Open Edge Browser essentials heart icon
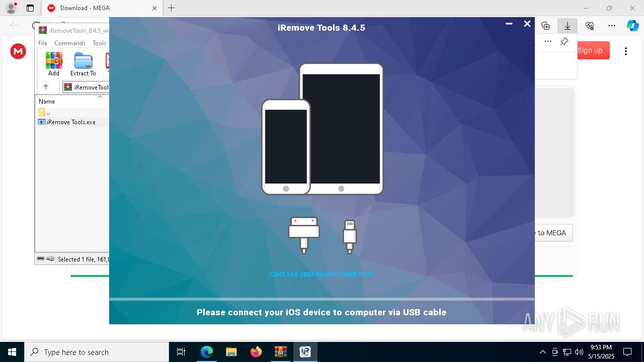The width and height of the screenshot is (644, 362). click(590, 26)
